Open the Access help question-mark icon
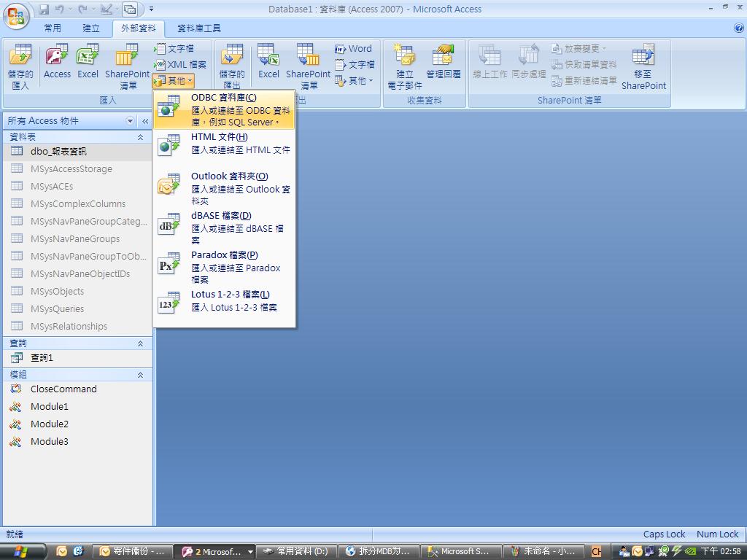Viewport: 747px width, 560px height. point(738,28)
